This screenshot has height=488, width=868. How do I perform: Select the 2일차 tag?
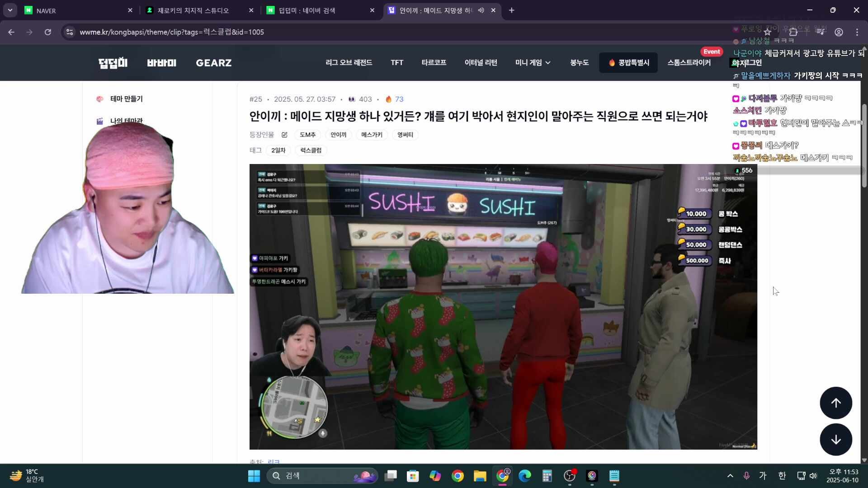tap(278, 150)
